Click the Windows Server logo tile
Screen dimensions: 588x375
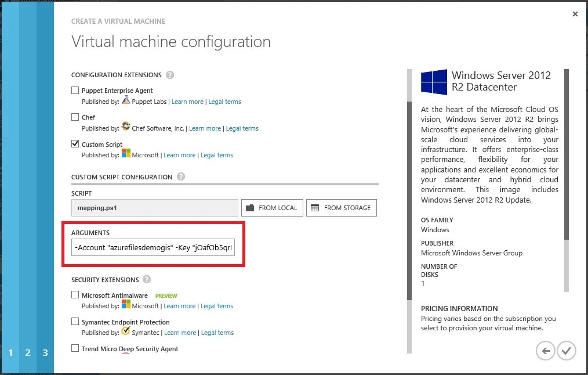[x=434, y=82]
